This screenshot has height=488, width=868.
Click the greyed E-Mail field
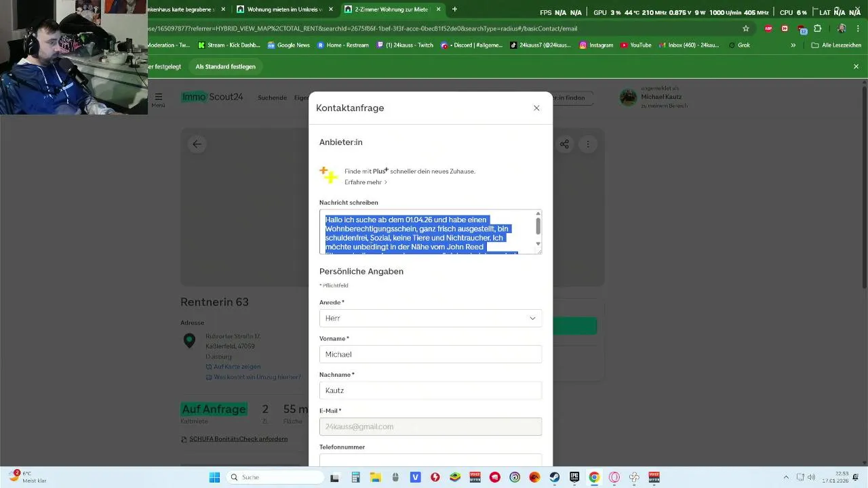click(x=431, y=426)
